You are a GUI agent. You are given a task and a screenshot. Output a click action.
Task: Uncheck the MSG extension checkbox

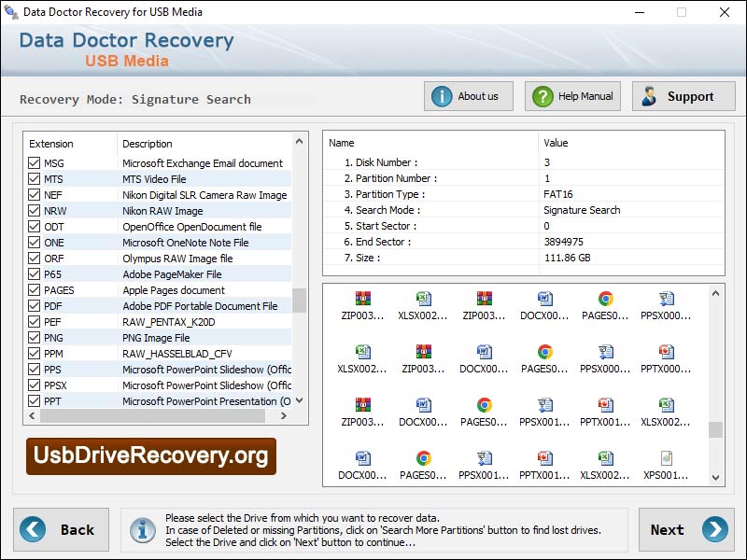[x=35, y=163]
